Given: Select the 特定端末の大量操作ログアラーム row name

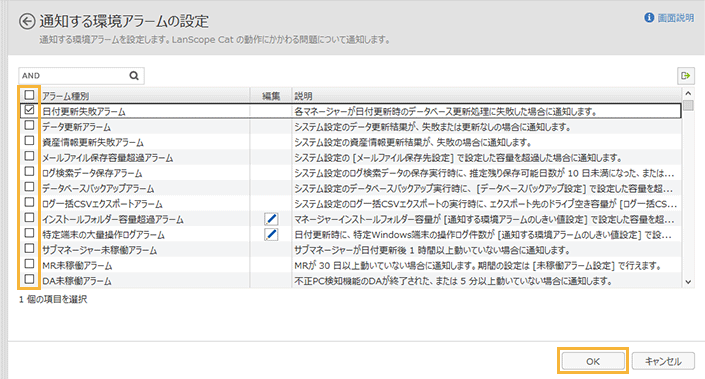Looking at the screenshot, I should coord(103,235).
